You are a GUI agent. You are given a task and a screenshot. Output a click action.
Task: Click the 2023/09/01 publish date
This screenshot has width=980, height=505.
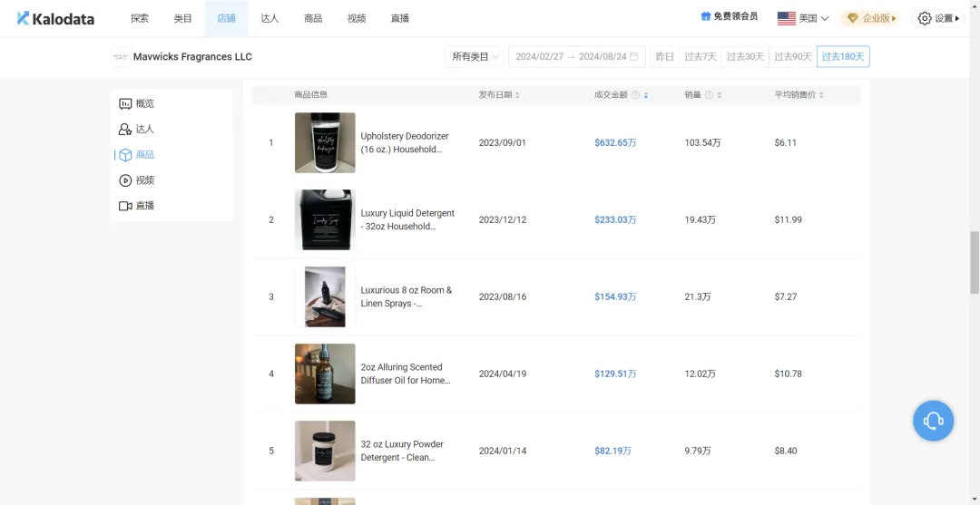tap(503, 142)
